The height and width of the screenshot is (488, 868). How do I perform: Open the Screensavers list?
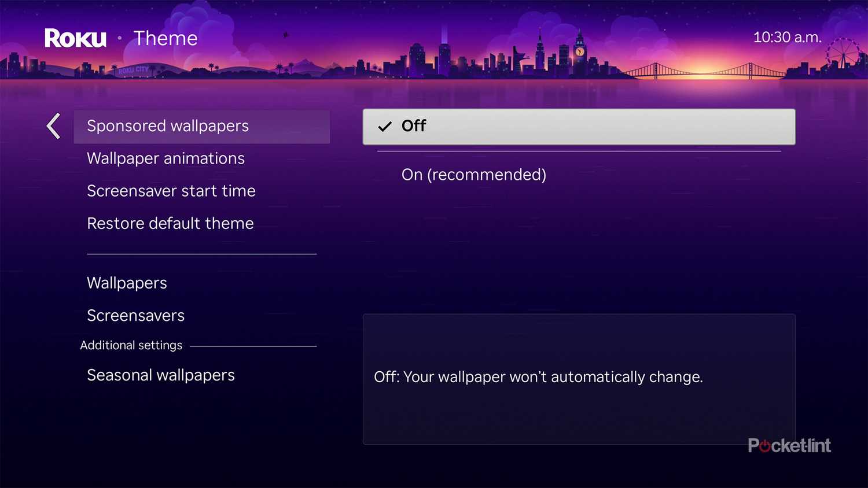point(135,316)
